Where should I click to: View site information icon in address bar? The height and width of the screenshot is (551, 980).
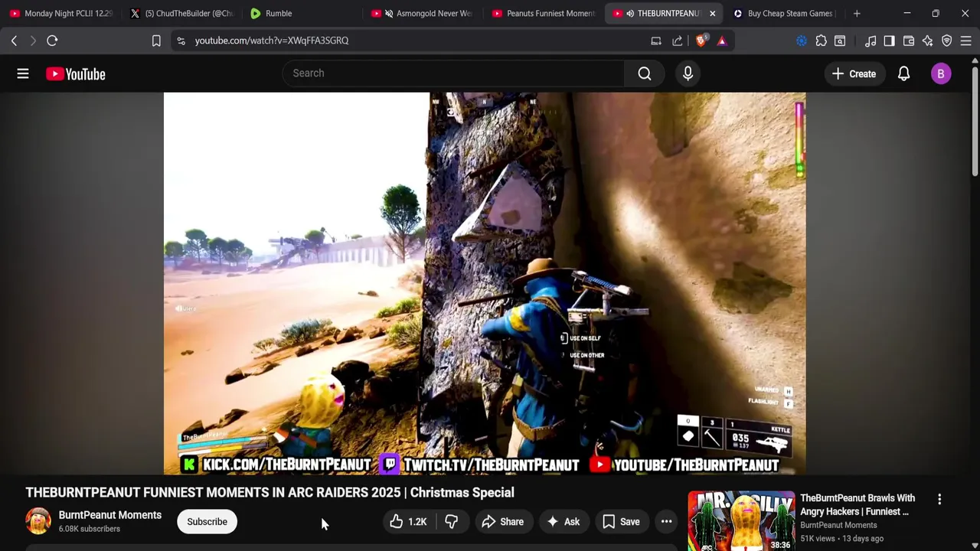pyautogui.click(x=181, y=41)
